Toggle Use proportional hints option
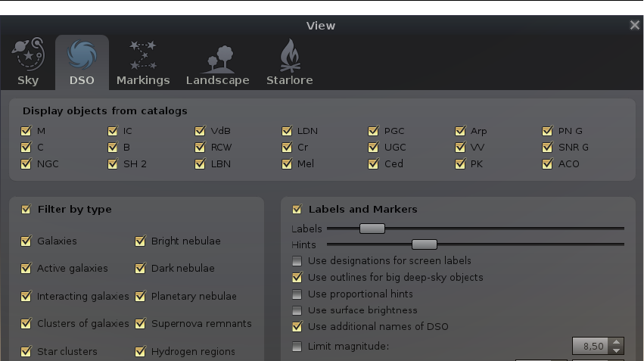Image resolution: width=644 pixels, height=361 pixels. point(297,294)
